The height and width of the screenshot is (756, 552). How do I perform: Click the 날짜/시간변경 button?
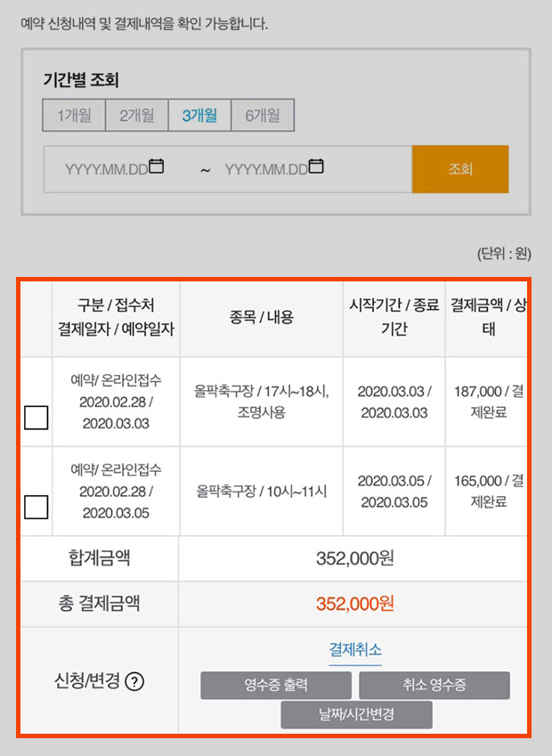point(357,714)
